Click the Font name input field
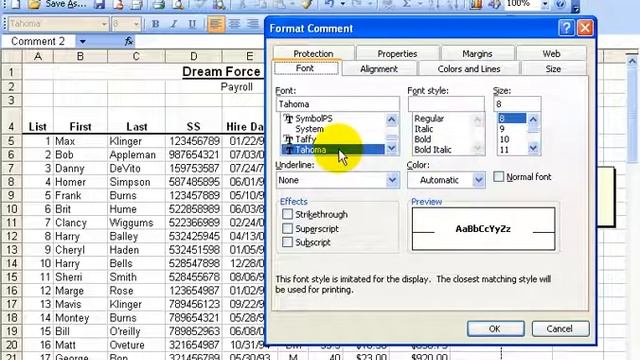 [338, 104]
